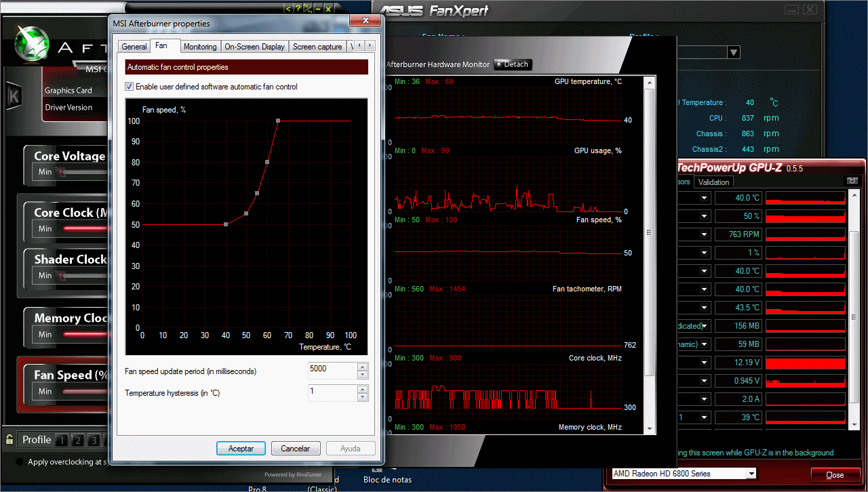Open dropdown beside 2.0 A GPU-Z row
The width and height of the screenshot is (868, 492).
point(705,399)
